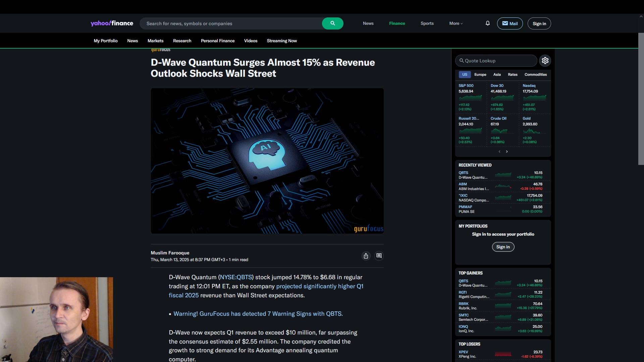Go to previous market carousel page

[x=499, y=152]
